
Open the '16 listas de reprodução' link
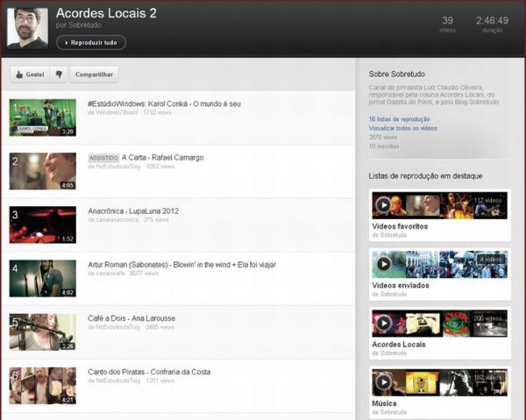pyautogui.click(x=399, y=119)
